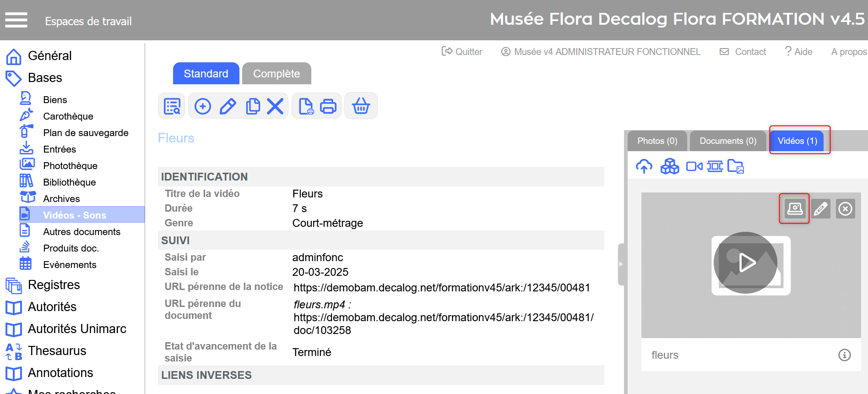Edit the Fleurs record with the toolbar pencil
The height and width of the screenshot is (394, 868).
(x=228, y=106)
